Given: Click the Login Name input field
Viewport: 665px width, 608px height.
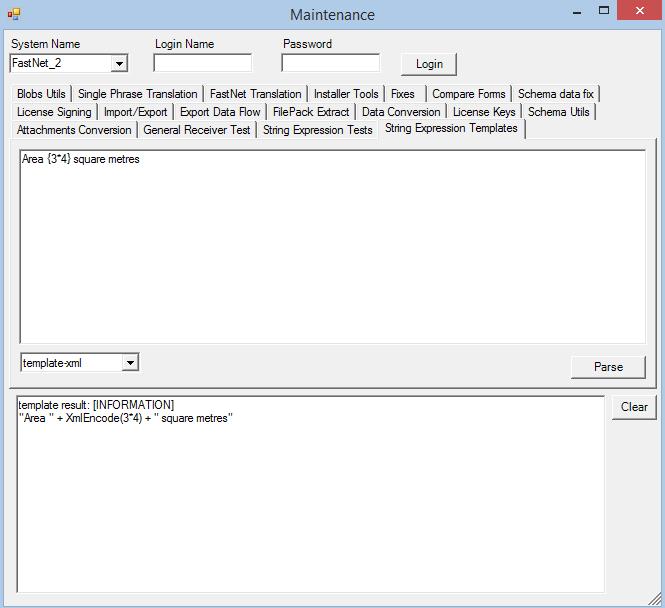Looking at the screenshot, I should (202, 63).
